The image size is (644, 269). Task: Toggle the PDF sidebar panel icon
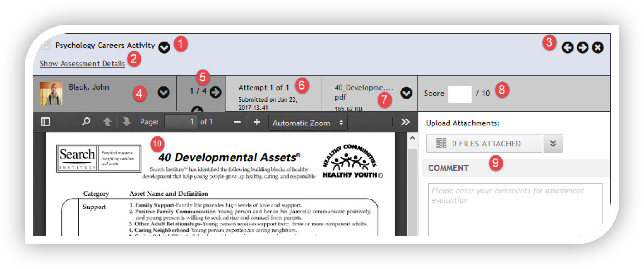tap(45, 122)
